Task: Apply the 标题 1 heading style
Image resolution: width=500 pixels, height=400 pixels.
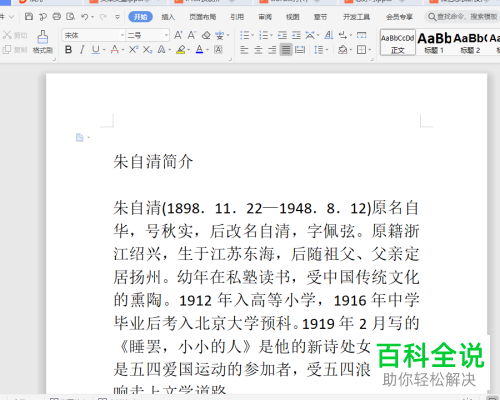Action: coord(434,42)
